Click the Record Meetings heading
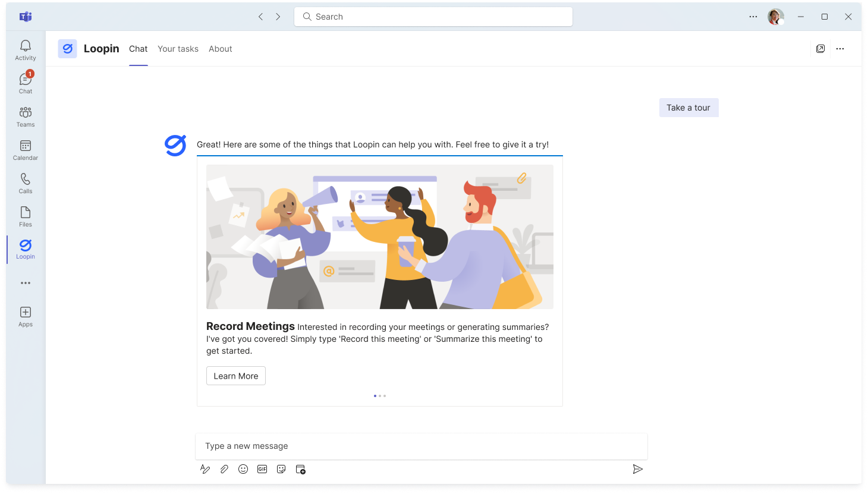868x494 pixels. coord(250,326)
